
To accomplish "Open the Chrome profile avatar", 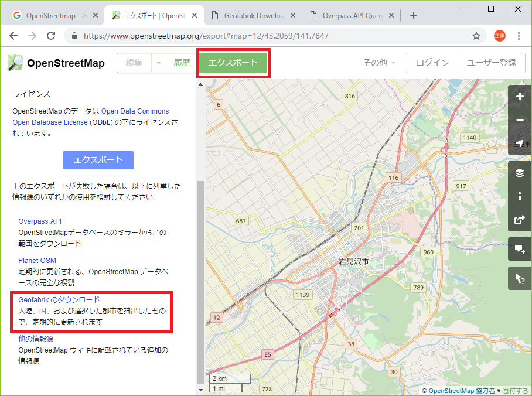I will 499,36.
